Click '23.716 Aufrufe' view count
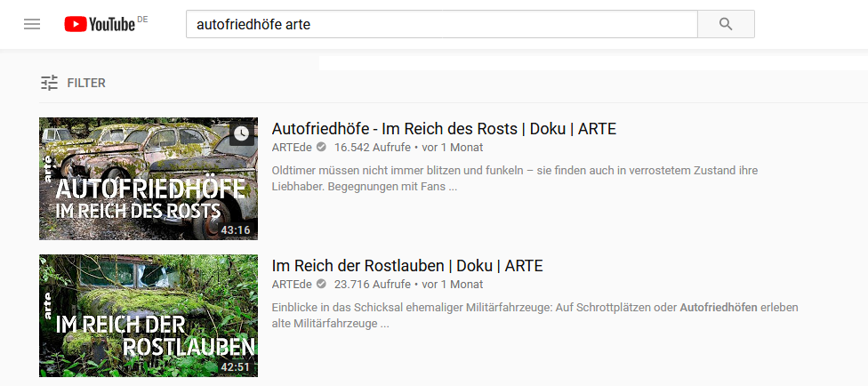This screenshot has height=386, width=868. (373, 284)
